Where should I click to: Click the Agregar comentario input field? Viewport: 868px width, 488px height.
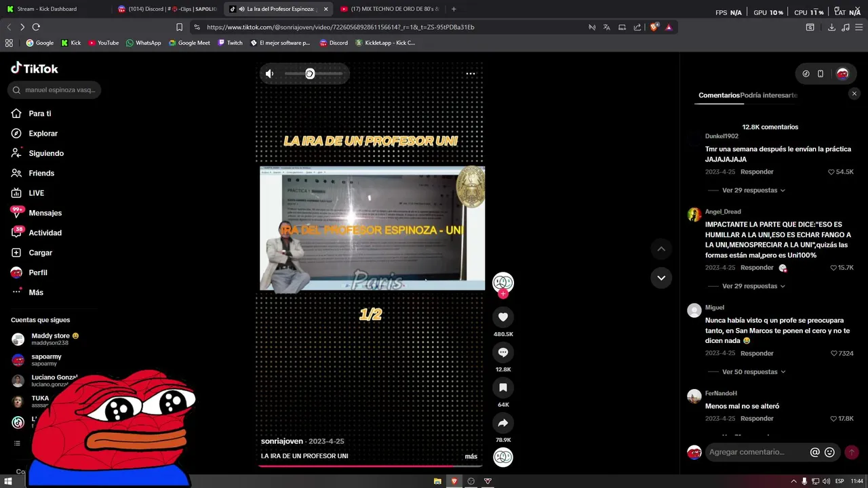pyautogui.click(x=756, y=452)
